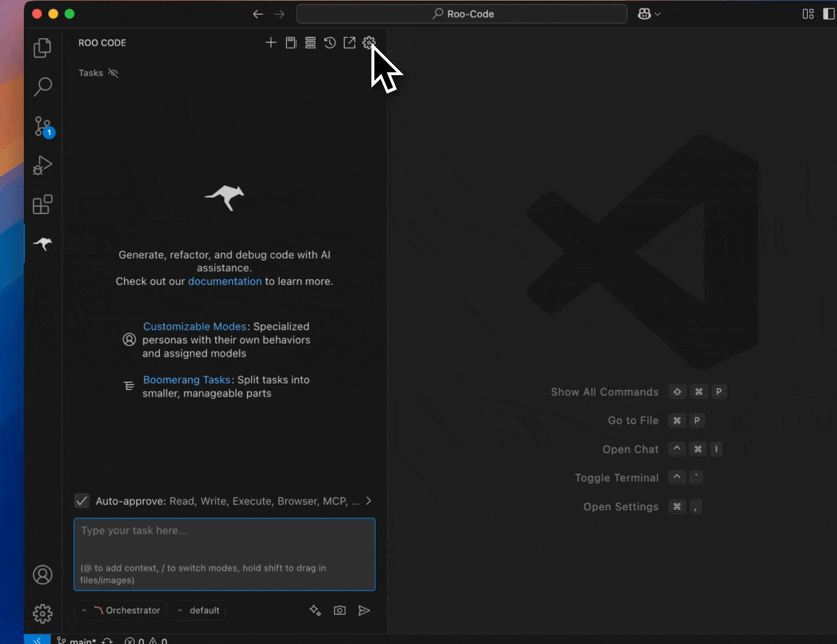Open the Orchestrator mode dropdown

(119, 610)
